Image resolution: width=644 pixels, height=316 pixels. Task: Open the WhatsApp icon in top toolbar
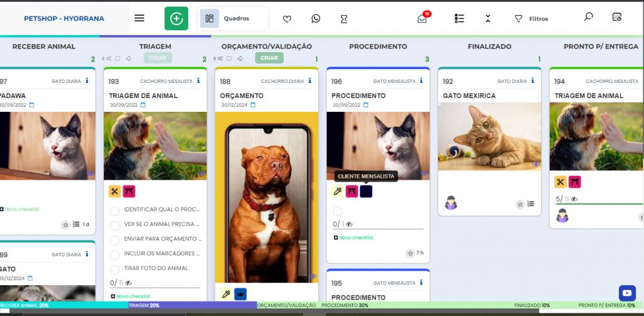coord(316,19)
